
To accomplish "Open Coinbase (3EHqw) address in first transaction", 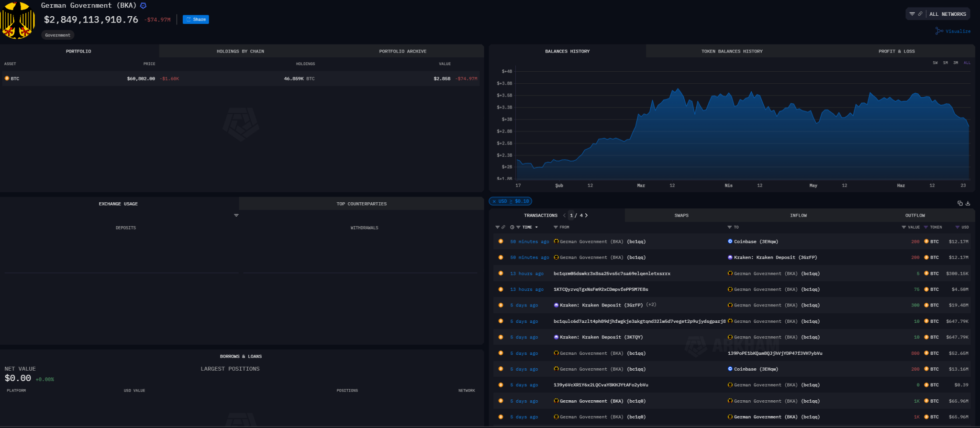I will (x=756, y=241).
